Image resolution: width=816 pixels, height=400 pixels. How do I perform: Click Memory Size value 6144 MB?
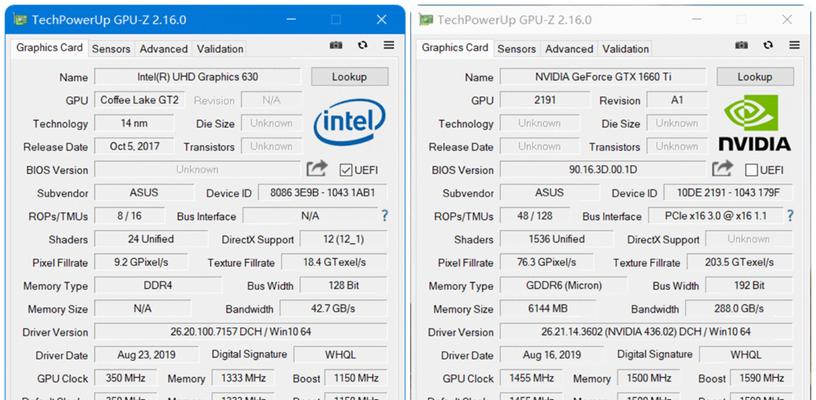[x=547, y=308]
